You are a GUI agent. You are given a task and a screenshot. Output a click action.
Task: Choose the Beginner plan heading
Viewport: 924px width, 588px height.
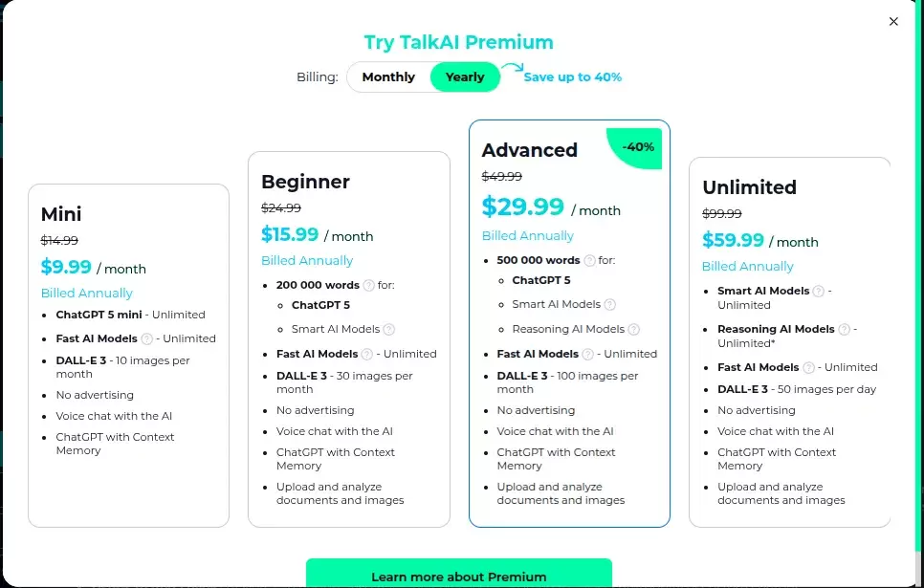(x=305, y=182)
